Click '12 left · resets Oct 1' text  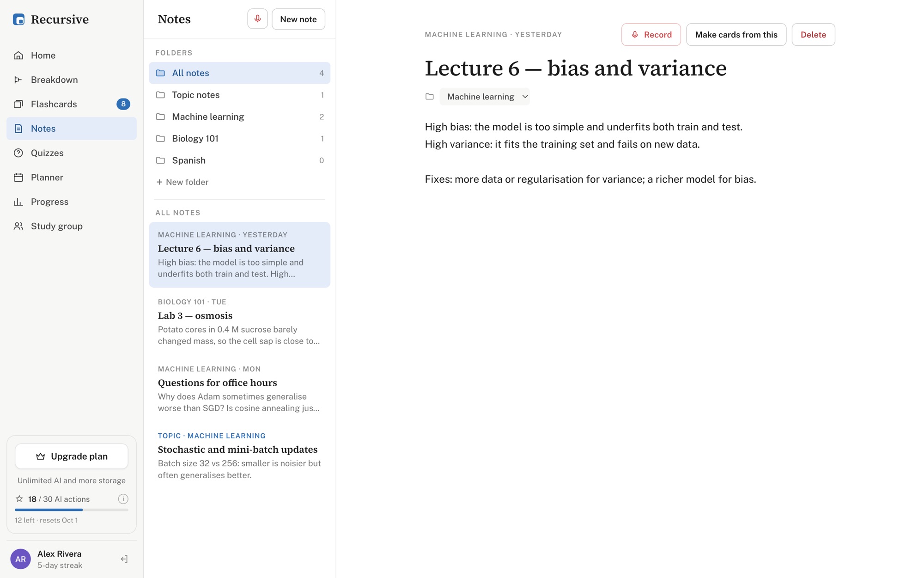click(46, 520)
